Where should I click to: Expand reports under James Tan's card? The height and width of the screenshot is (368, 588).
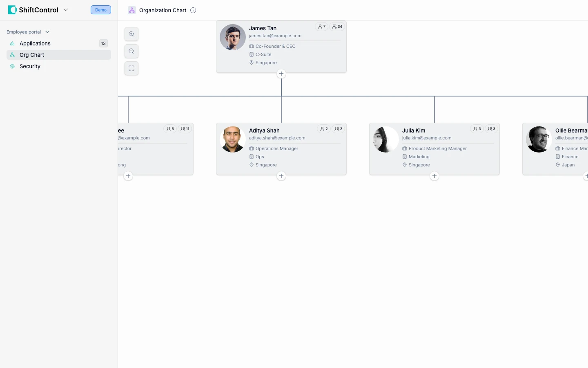coord(281,74)
